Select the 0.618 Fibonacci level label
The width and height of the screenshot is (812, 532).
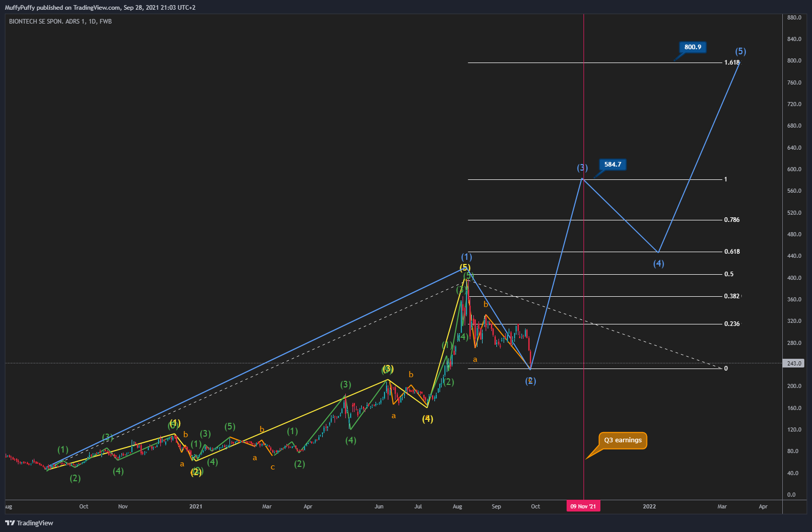[732, 252]
